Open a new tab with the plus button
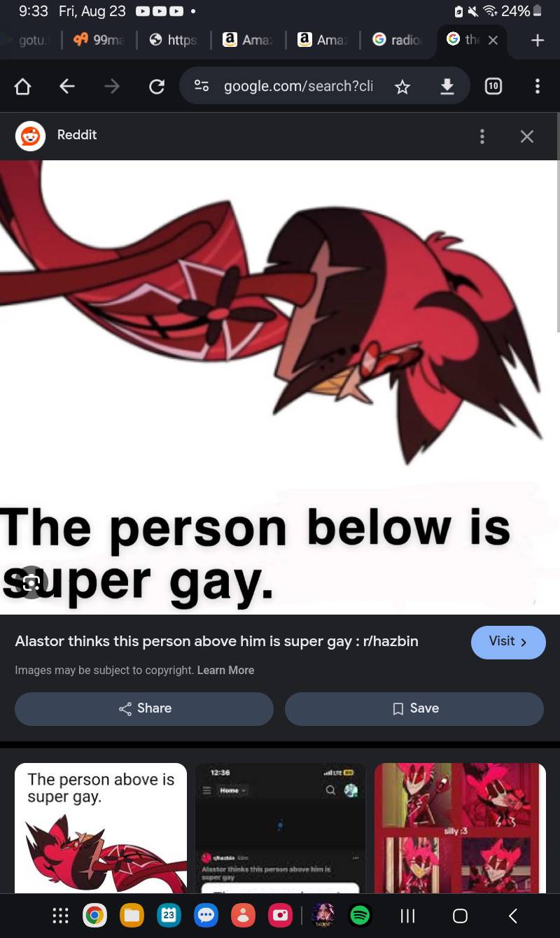Image resolution: width=560 pixels, height=938 pixels. point(537,40)
